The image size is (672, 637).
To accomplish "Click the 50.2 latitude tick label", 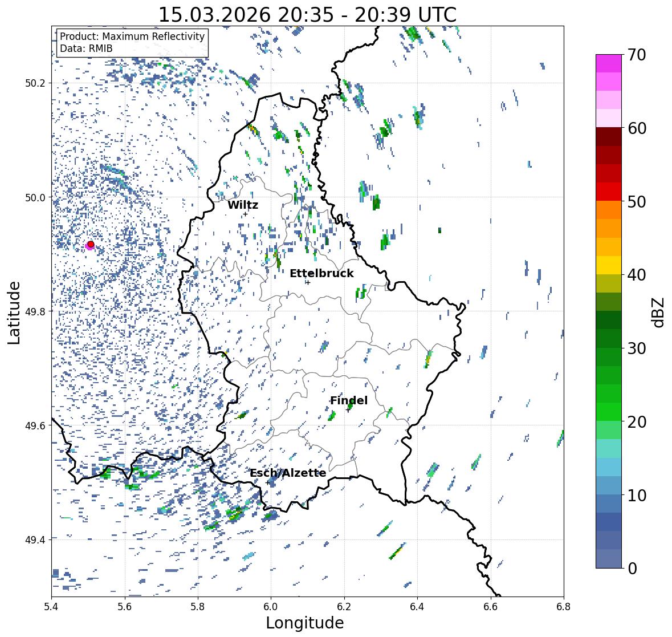I will click(35, 83).
